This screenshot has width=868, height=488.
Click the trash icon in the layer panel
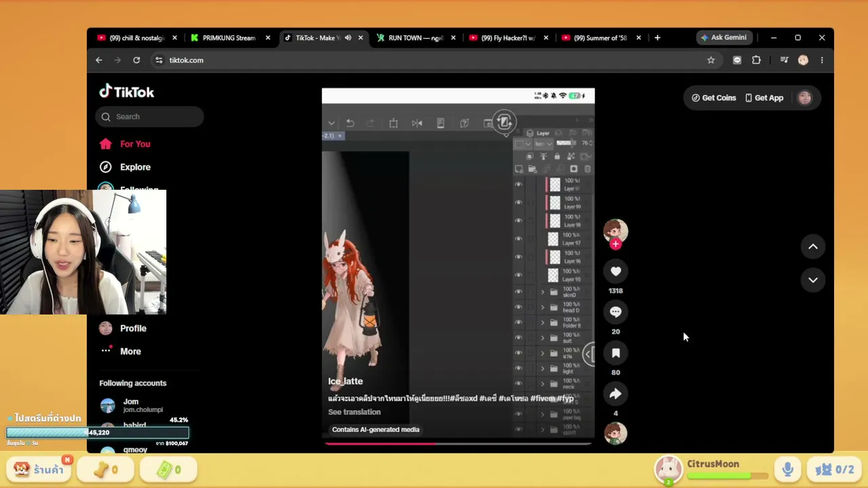coord(587,169)
